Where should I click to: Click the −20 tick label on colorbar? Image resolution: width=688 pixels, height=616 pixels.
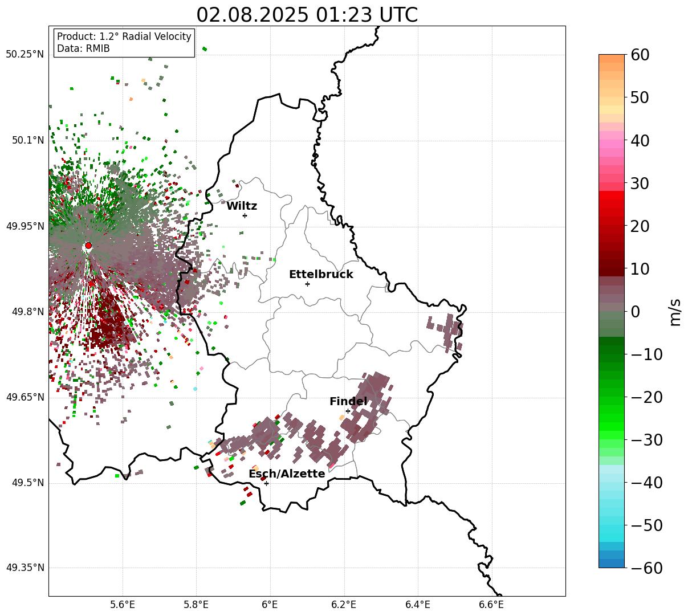point(646,397)
